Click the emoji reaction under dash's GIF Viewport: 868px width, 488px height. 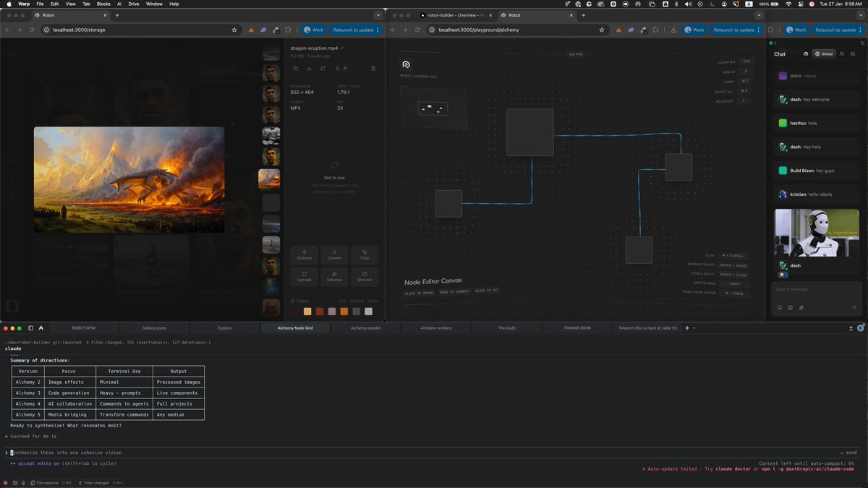(x=782, y=275)
